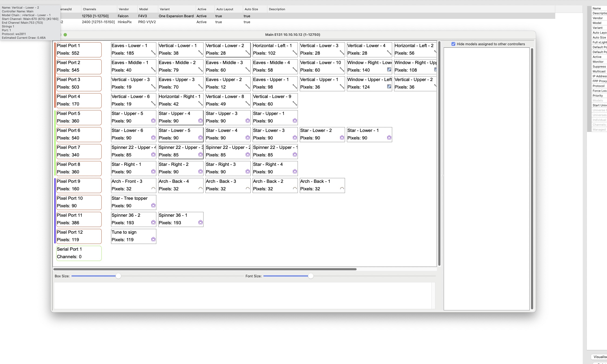Viewport: 607px width, 364px height.
Task: Click the Vendor column header
Action: tap(124, 9)
